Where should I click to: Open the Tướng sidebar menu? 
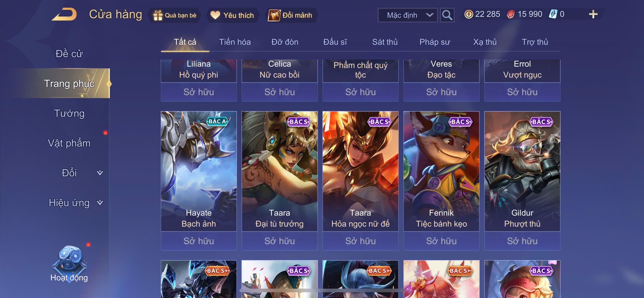[x=69, y=113]
